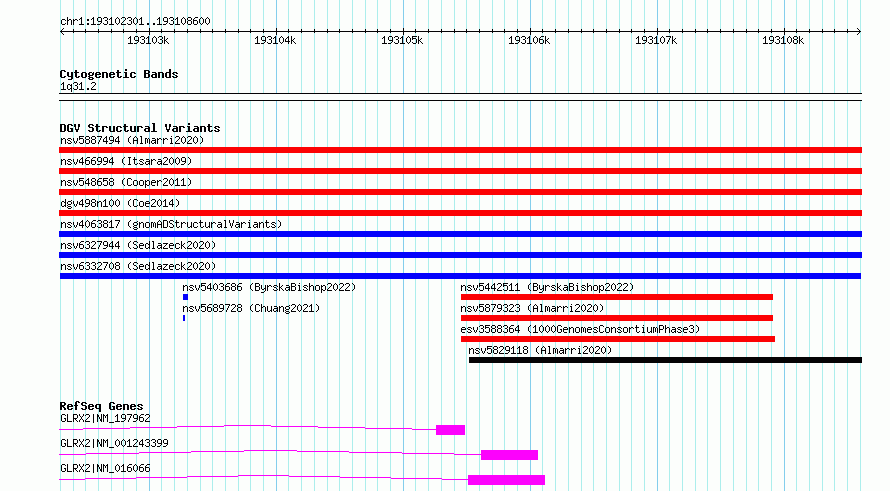This screenshot has height=491, width=890.
Task: Click the nsv6327944 (Sedlazeck2020) label
Action: coord(138,245)
